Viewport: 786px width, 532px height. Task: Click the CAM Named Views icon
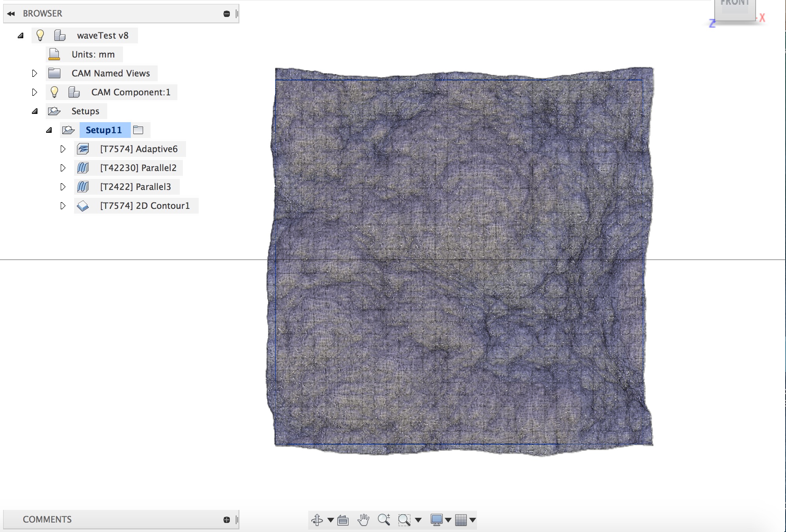point(54,73)
